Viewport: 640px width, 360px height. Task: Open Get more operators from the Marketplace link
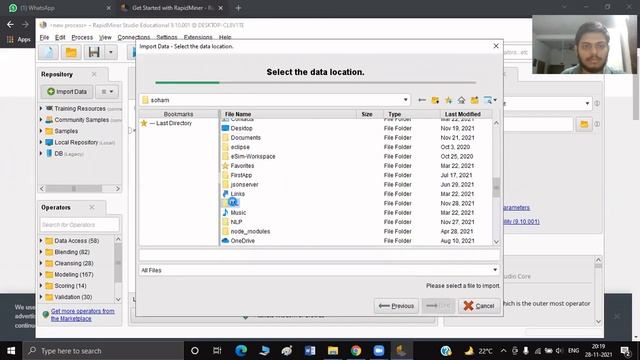(82, 315)
